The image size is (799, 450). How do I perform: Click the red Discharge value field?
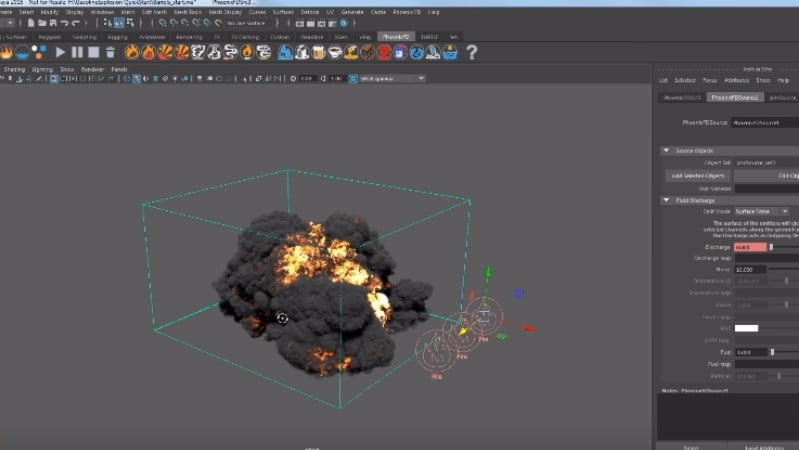pos(750,247)
